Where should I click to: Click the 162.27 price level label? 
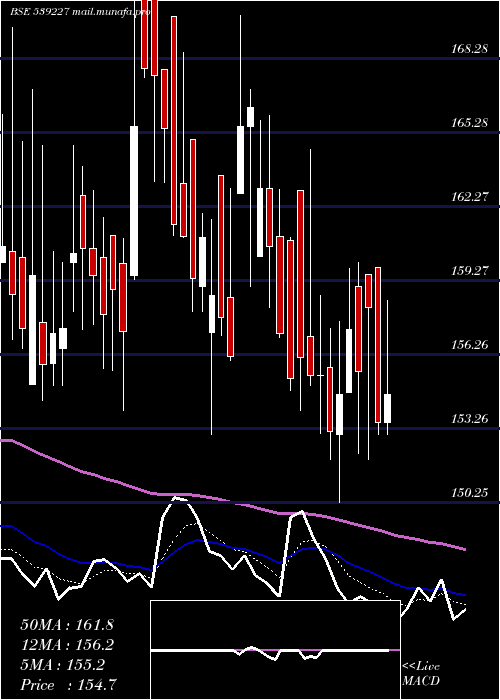tap(469, 196)
